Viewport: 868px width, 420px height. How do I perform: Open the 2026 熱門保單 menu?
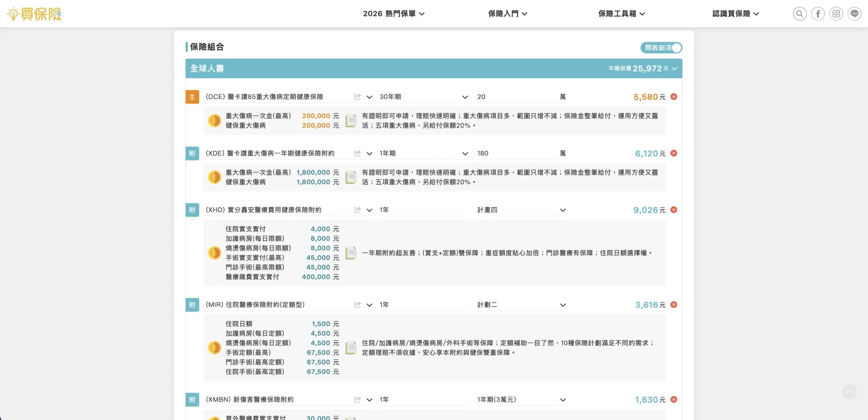pyautogui.click(x=393, y=14)
